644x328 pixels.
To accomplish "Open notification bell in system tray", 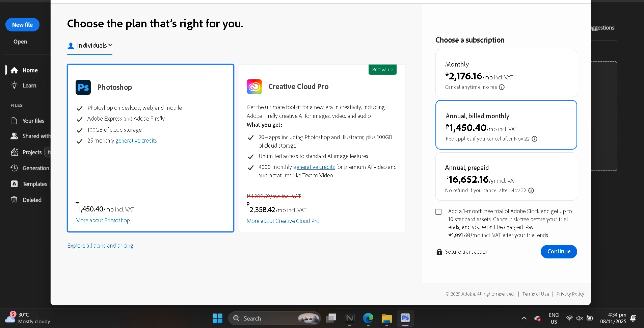I will tap(633, 318).
